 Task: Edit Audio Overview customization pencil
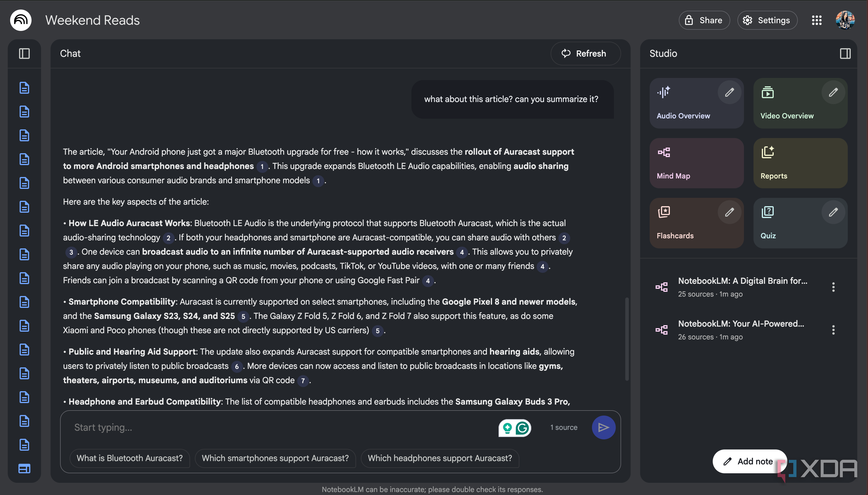coord(729,92)
